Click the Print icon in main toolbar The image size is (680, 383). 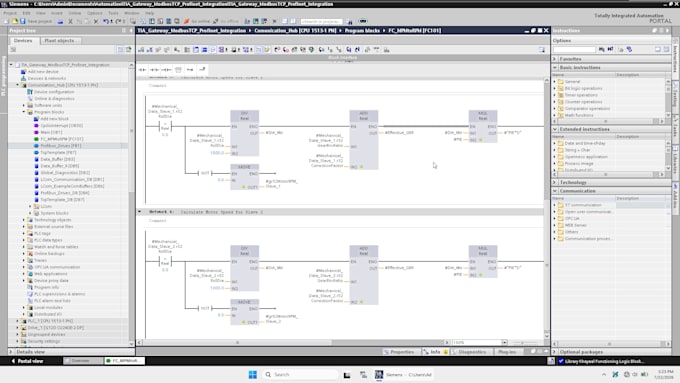pyautogui.click(x=60, y=21)
